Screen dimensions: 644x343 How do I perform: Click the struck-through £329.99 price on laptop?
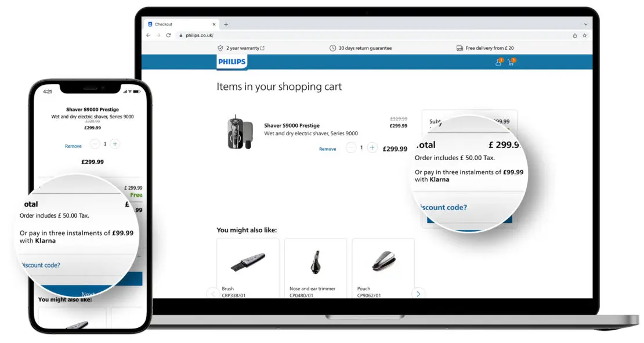(x=399, y=119)
